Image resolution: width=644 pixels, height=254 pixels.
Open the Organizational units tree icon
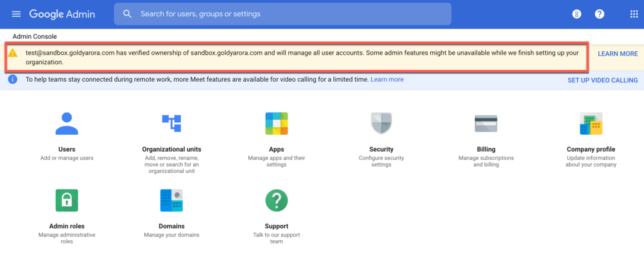click(172, 123)
